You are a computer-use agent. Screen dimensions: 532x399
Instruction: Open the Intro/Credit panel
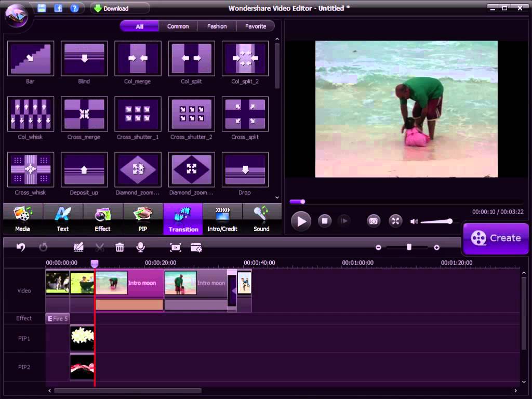pyautogui.click(x=222, y=219)
